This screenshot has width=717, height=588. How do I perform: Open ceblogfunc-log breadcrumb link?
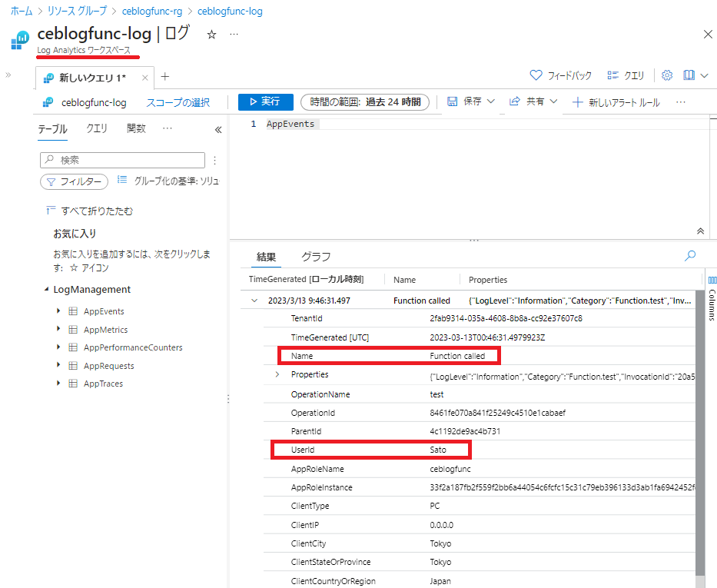(x=230, y=11)
